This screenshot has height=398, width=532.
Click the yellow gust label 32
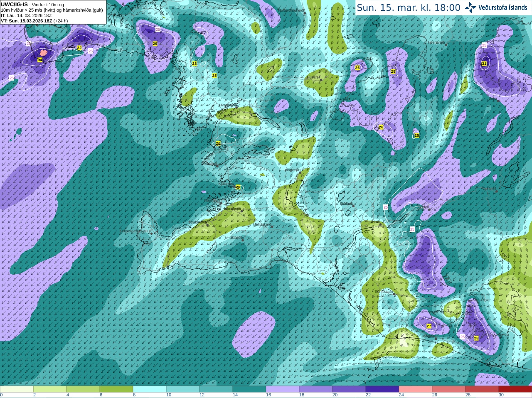coord(79,48)
